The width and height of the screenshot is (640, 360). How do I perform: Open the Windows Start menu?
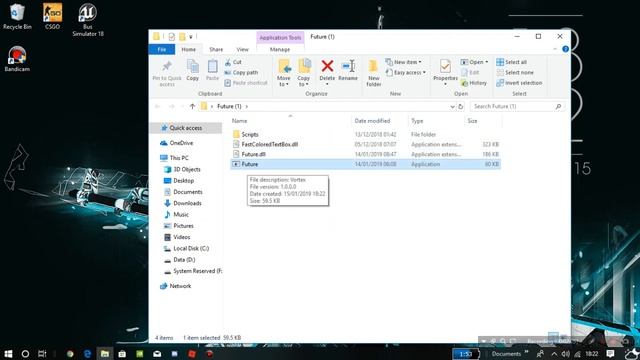8,353
